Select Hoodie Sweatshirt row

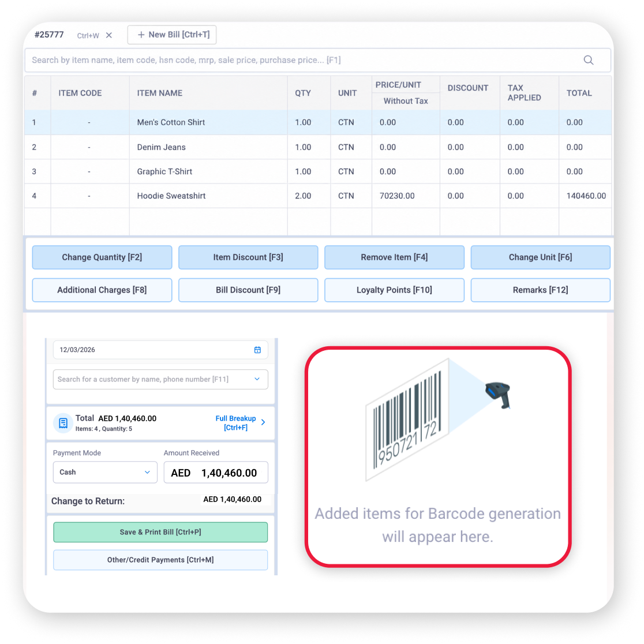318,196
